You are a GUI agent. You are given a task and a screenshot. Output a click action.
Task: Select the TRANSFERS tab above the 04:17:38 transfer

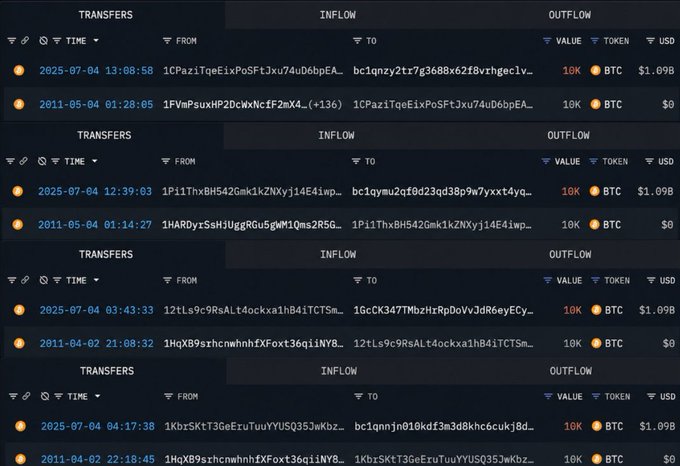click(x=107, y=371)
